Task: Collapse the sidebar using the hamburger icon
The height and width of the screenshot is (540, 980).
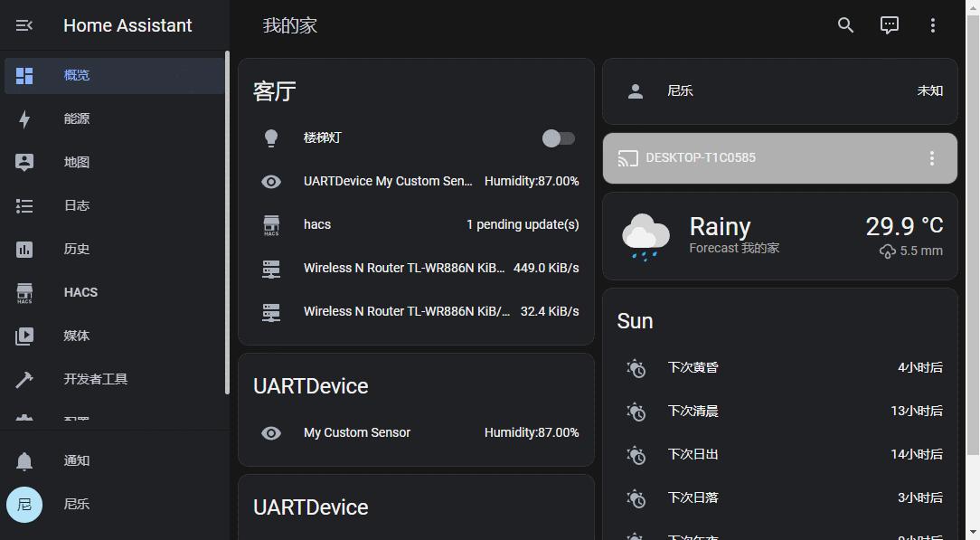Action: coord(23,24)
